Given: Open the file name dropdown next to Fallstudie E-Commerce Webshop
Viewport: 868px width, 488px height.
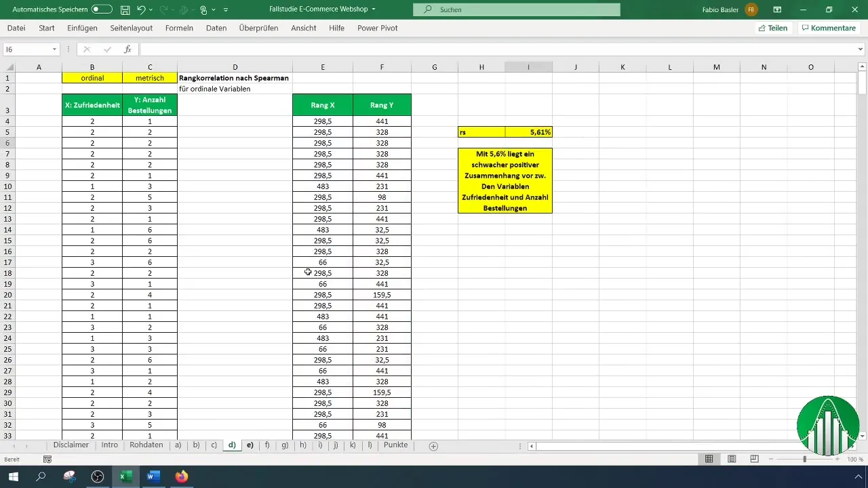Looking at the screenshot, I should click(x=374, y=10).
